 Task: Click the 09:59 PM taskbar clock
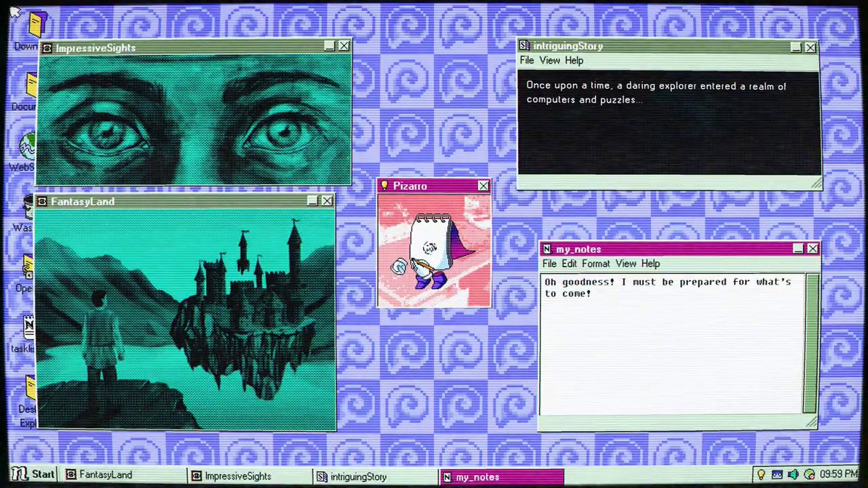click(838, 475)
